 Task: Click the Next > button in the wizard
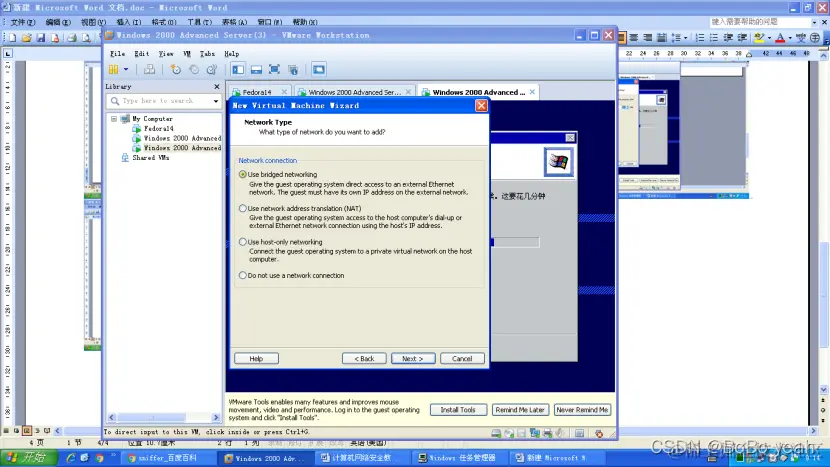413,358
